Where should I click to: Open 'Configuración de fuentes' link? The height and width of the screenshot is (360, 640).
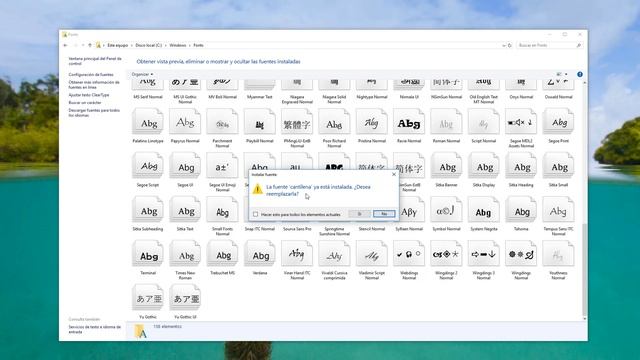[91, 75]
